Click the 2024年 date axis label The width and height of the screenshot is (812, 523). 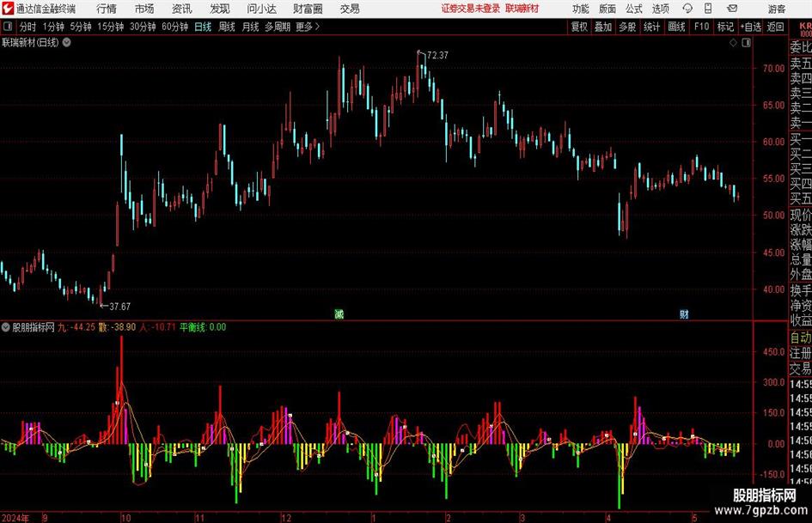point(15,518)
